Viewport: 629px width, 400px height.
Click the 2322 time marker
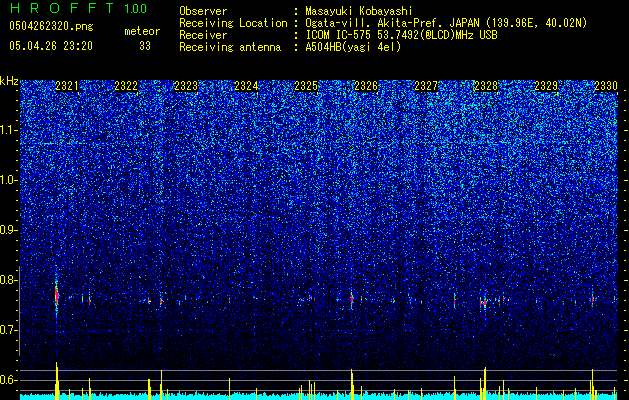point(126,86)
